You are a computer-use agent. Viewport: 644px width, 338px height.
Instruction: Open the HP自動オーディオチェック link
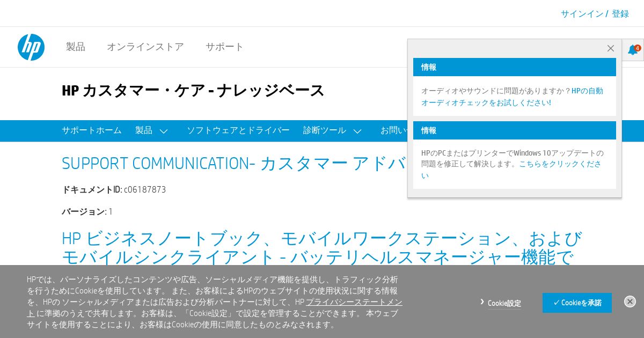tap(512, 97)
